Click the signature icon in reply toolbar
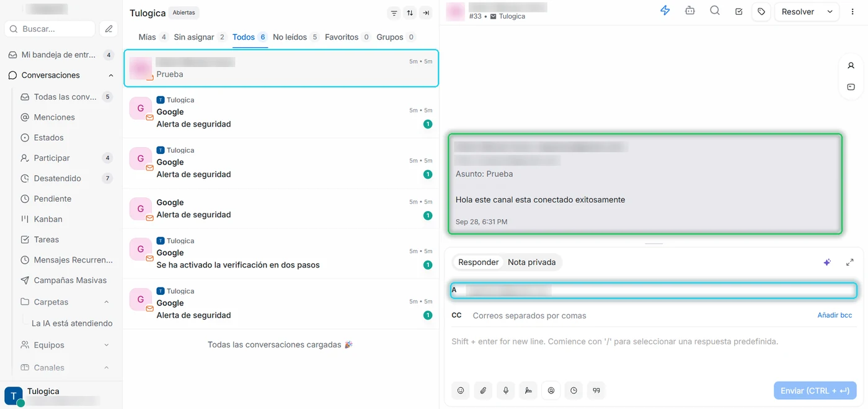868x409 pixels. tap(528, 390)
